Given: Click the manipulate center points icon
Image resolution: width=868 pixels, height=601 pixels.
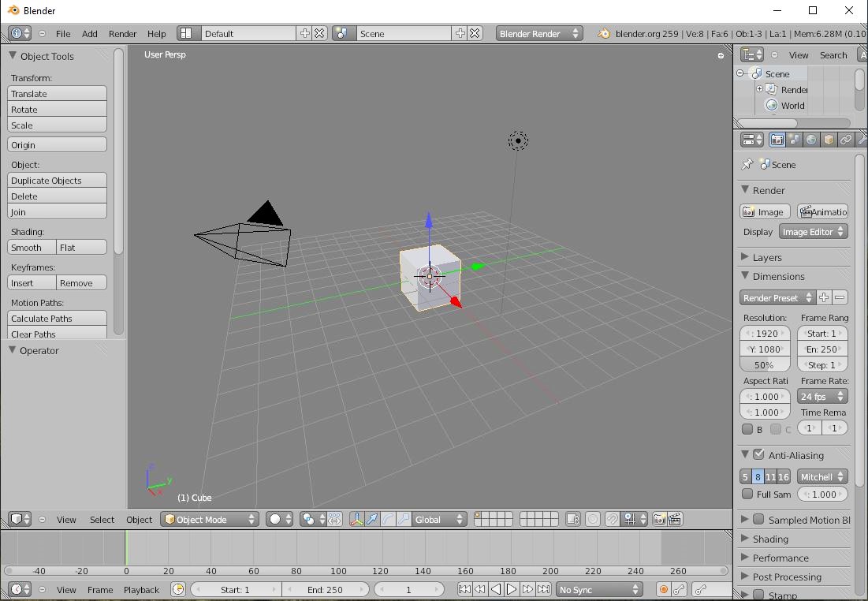Looking at the screenshot, I should tap(335, 519).
